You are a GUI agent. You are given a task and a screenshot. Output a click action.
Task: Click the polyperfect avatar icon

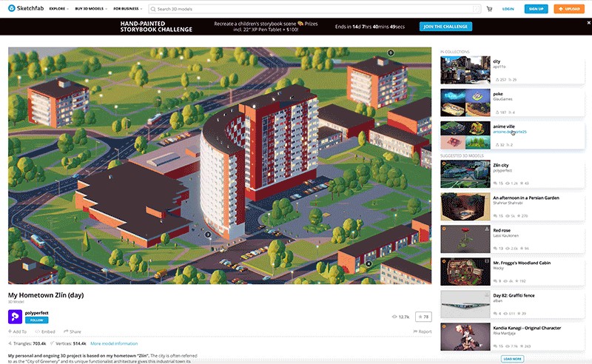click(15, 317)
